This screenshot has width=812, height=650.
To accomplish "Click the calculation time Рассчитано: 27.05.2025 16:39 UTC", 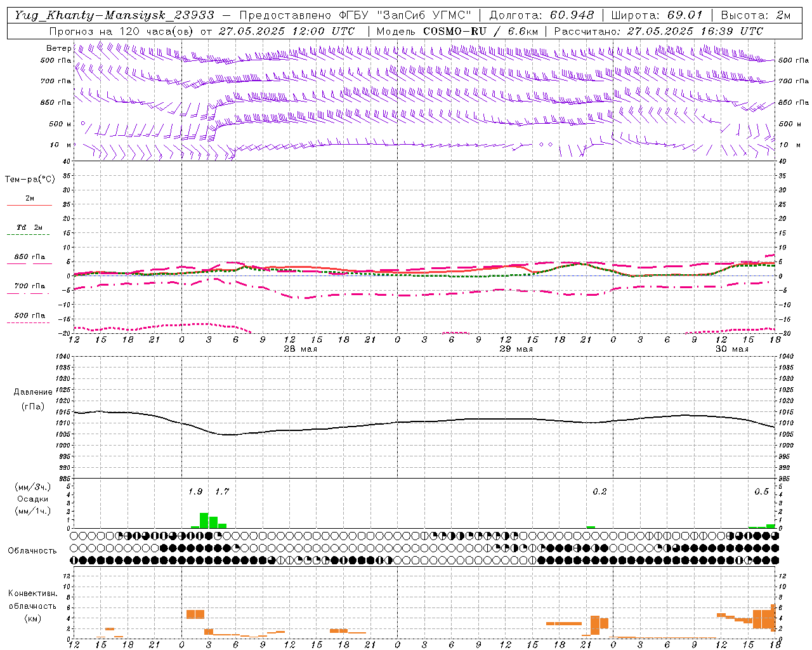I will point(658,31).
